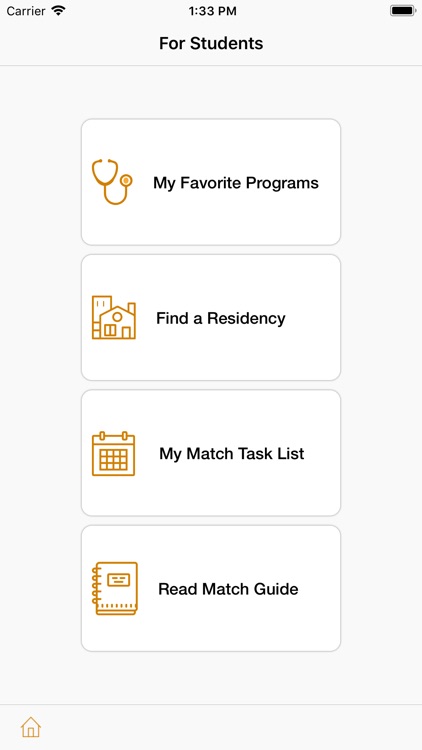The height and width of the screenshot is (750, 422).
Task: Open My Favorite Programs
Action: click(x=211, y=182)
